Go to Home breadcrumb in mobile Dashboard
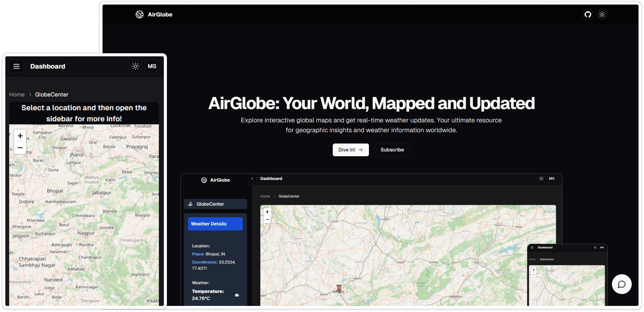644x312 pixels. pos(17,95)
